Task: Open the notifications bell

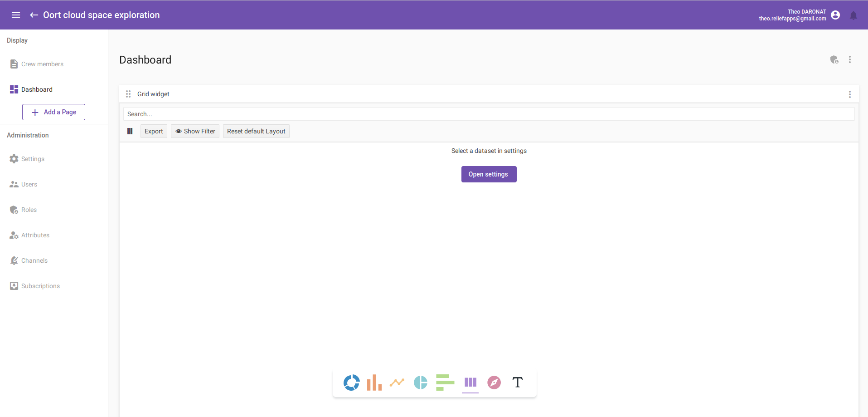Action: tap(853, 15)
